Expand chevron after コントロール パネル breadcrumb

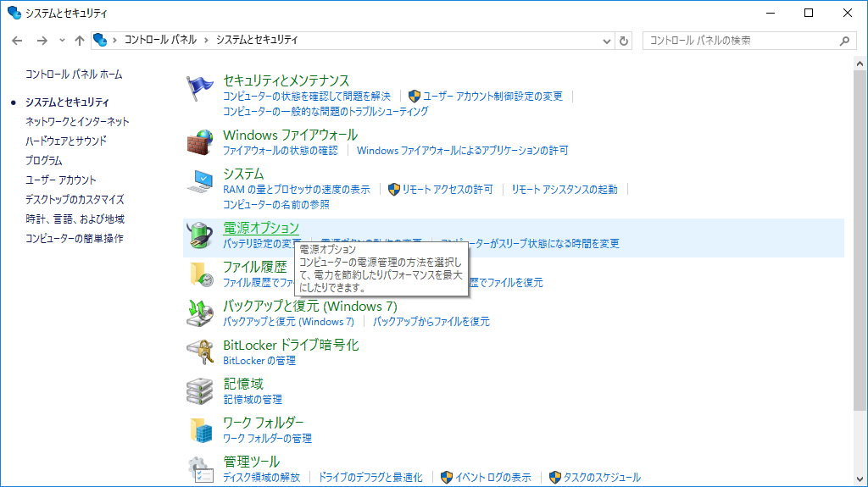tap(206, 40)
